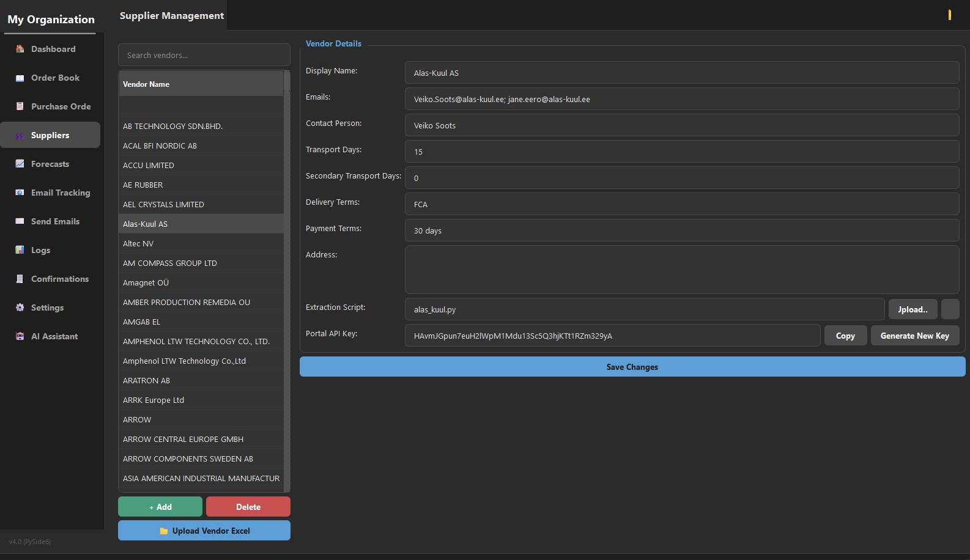Select vendor AMPHENOL LTW TECHNOLOGY CO., LTD.
The width and height of the screenshot is (970, 560).
201,341
